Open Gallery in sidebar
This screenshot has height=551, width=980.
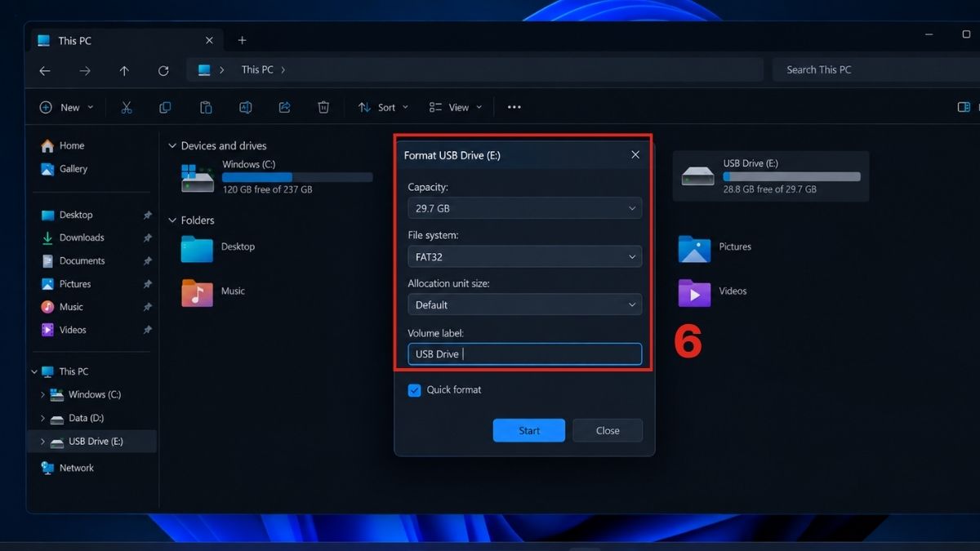pos(64,169)
